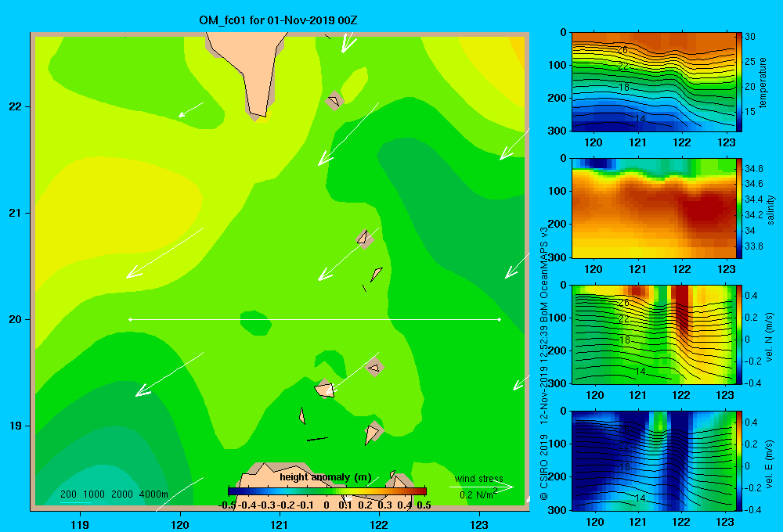
Task: Open the eastward velocity section panel
Action: pos(654,461)
